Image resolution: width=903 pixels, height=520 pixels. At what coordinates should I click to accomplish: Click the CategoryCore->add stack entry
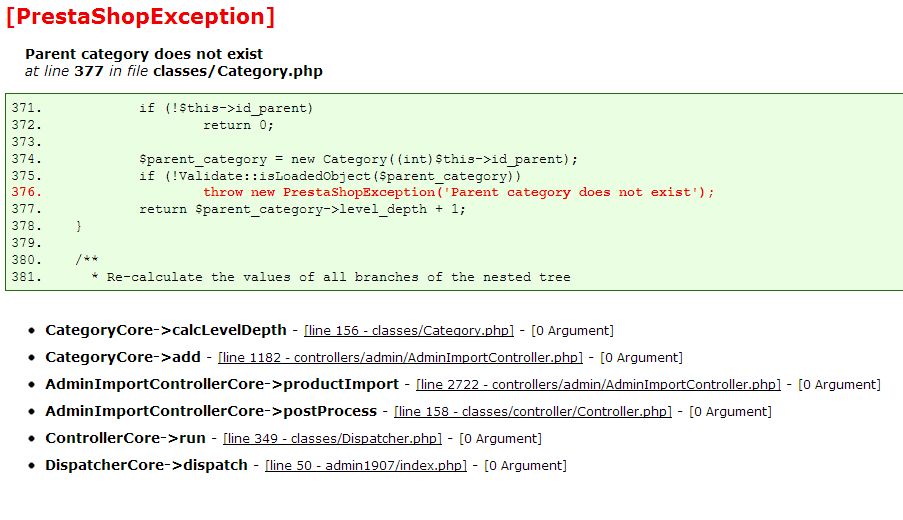123,357
